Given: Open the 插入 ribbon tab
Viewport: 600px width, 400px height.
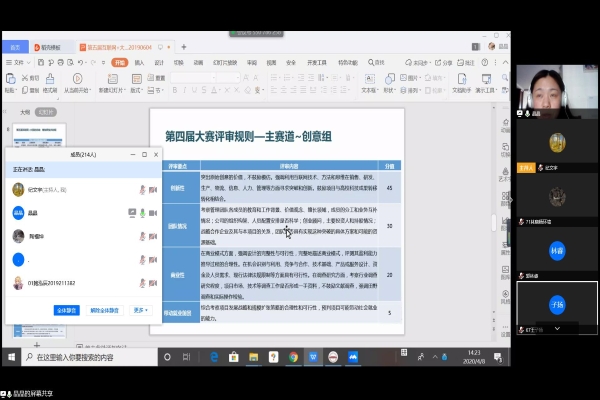Looking at the screenshot, I should (x=139, y=62).
